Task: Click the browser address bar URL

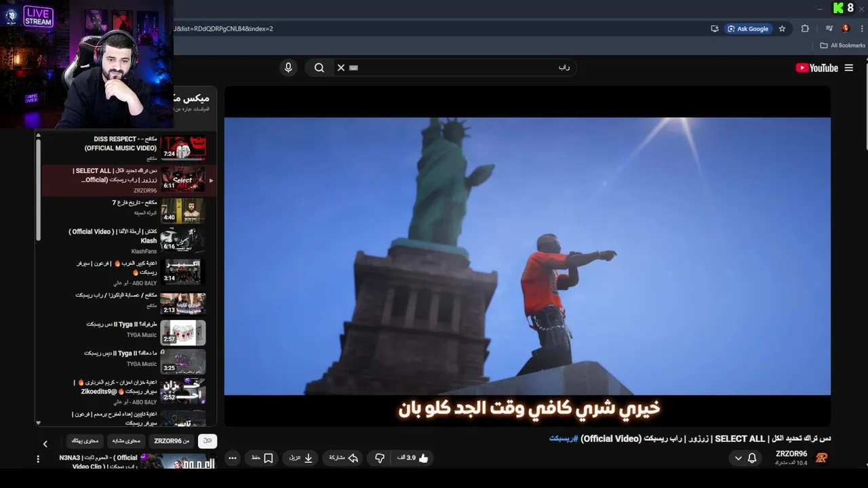Action: 224,28
